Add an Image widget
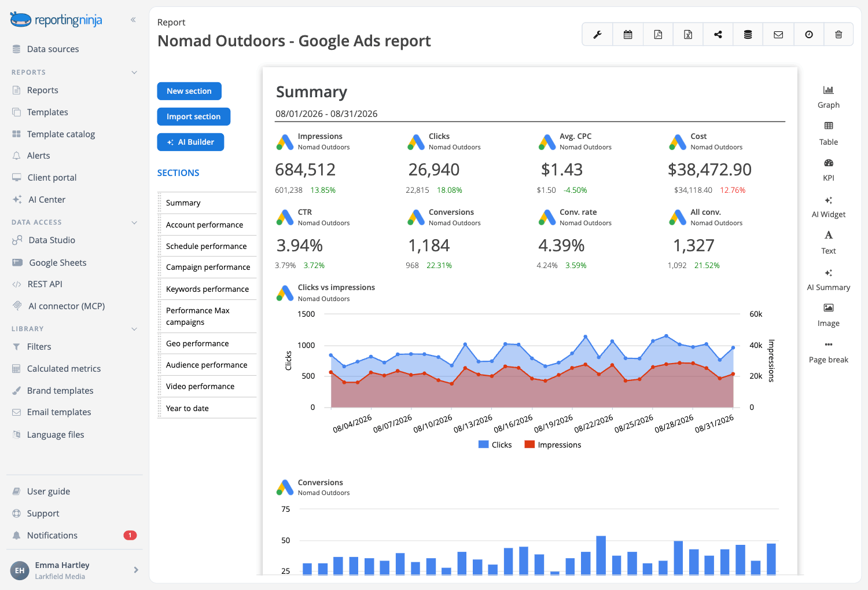 (x=829, y=316)
